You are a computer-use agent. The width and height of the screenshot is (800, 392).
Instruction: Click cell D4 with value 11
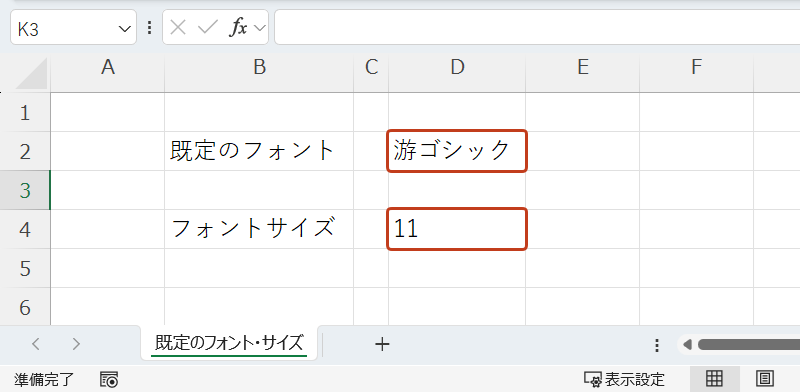click(457, 229)
